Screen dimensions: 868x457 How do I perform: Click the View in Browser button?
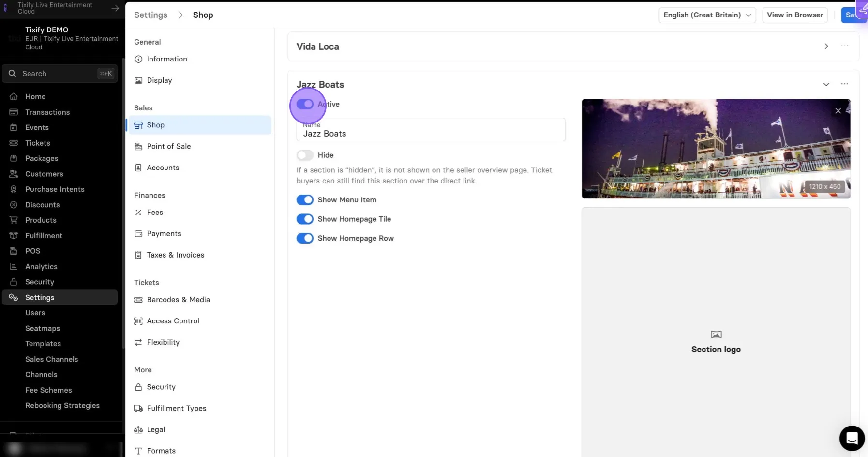click(795, 15)
